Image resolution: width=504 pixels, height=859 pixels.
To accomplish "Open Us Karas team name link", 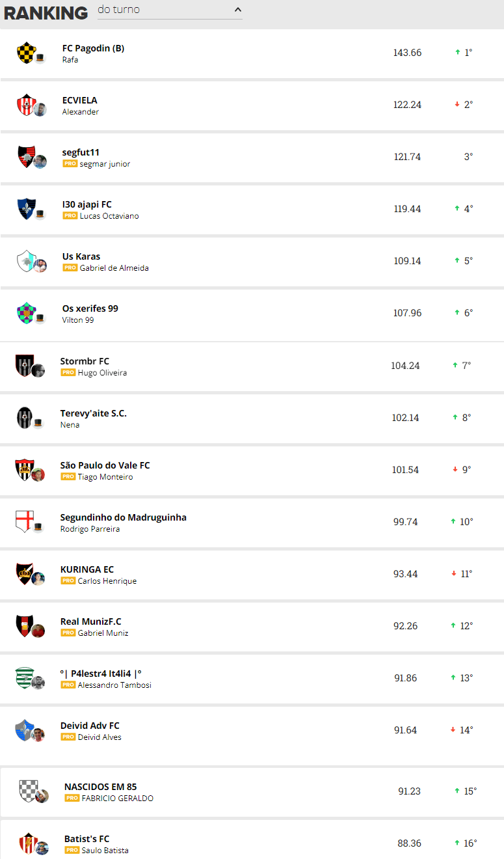I will (81, 256).
